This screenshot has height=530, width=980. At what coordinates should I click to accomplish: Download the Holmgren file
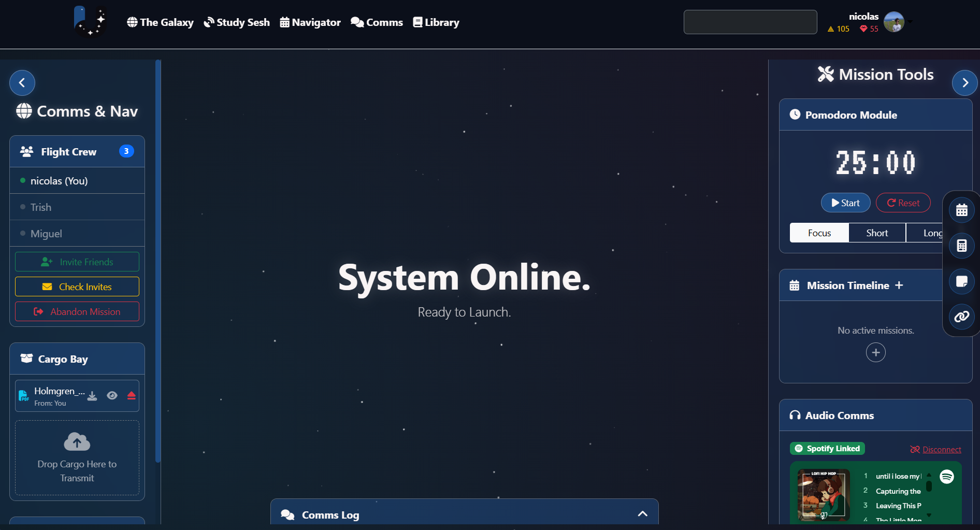92,396
